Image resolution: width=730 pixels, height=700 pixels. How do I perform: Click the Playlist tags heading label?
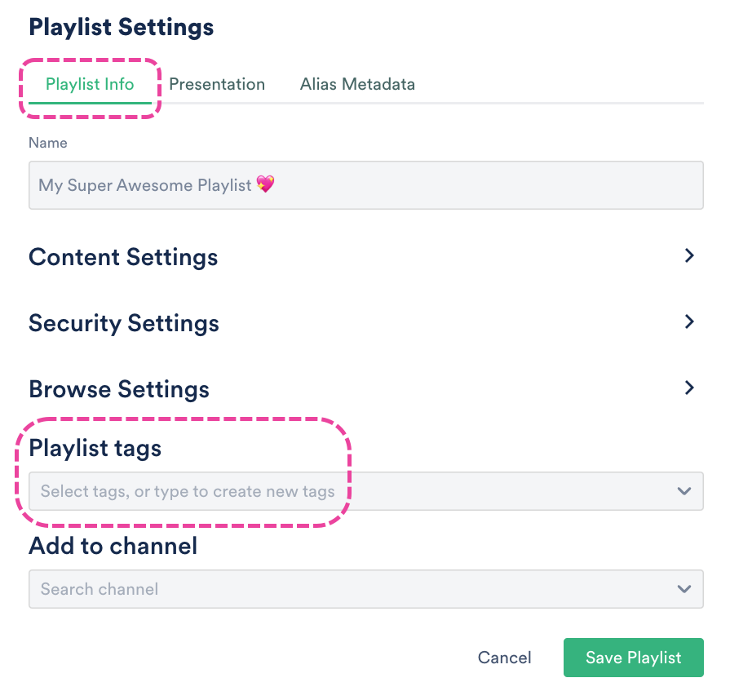95,448
